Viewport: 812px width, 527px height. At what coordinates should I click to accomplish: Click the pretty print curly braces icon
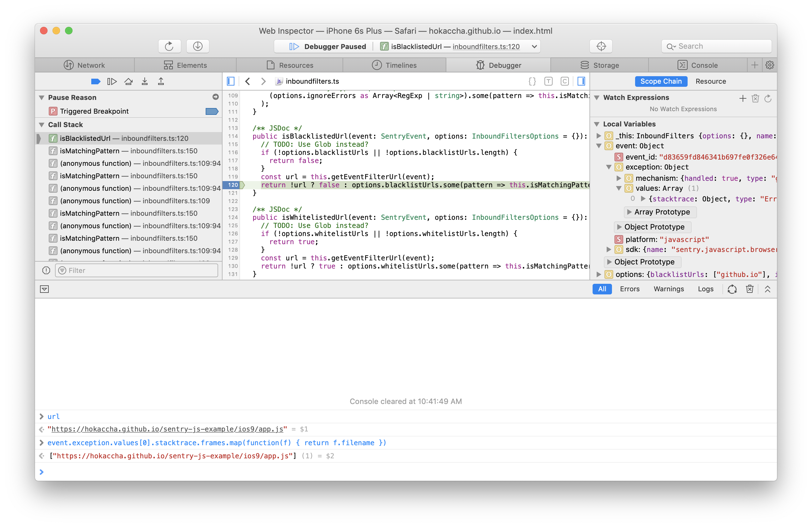pyautogui.click(x=532, y=81)
